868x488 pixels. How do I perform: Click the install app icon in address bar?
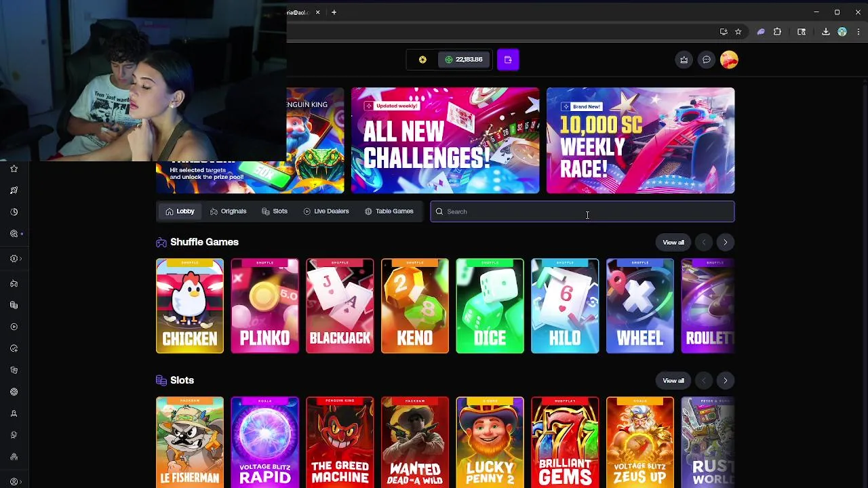[x=724, y=32]
